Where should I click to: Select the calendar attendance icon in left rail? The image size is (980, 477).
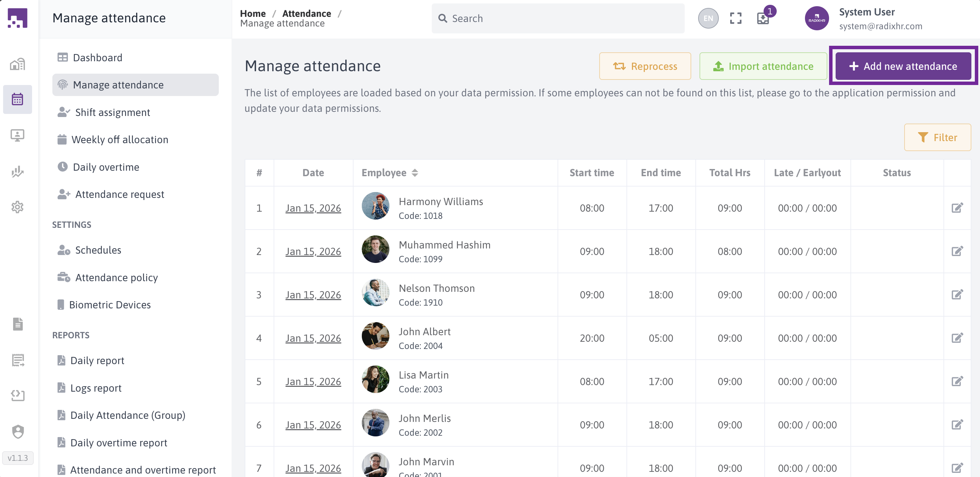pyautogui.click(x=18, y=99)
